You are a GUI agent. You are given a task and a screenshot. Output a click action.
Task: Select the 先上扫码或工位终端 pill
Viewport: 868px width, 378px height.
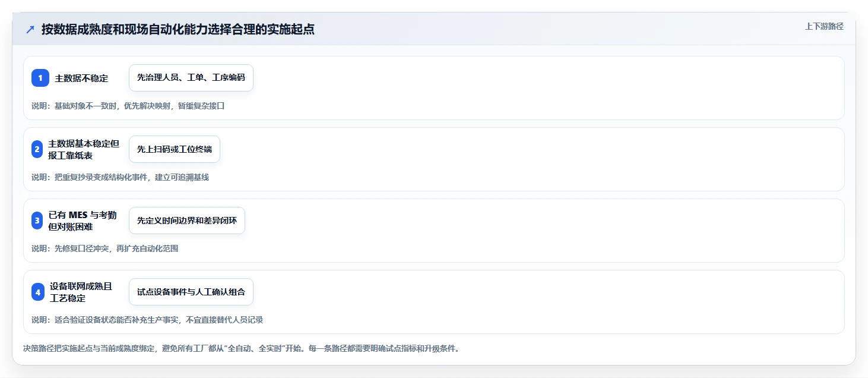[x=175, y=149]
